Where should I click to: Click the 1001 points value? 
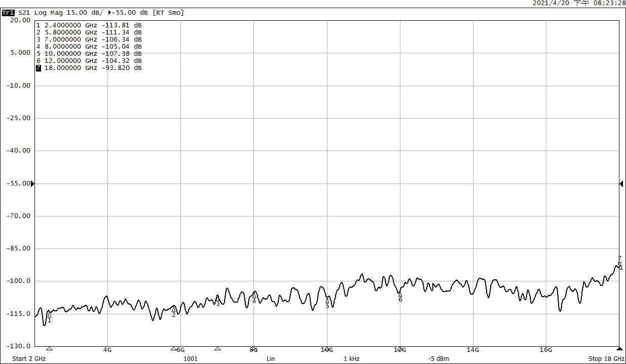click(190, 359)
